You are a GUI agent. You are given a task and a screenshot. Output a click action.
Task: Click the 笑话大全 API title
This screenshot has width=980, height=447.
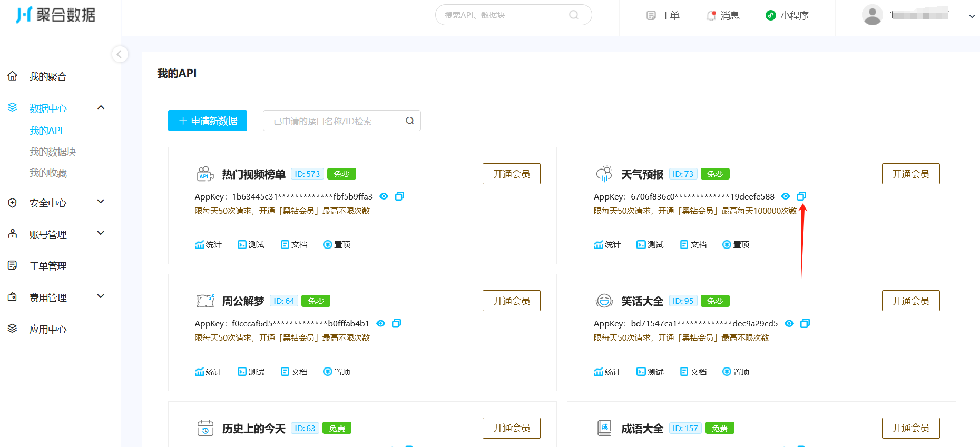point(642,301)
